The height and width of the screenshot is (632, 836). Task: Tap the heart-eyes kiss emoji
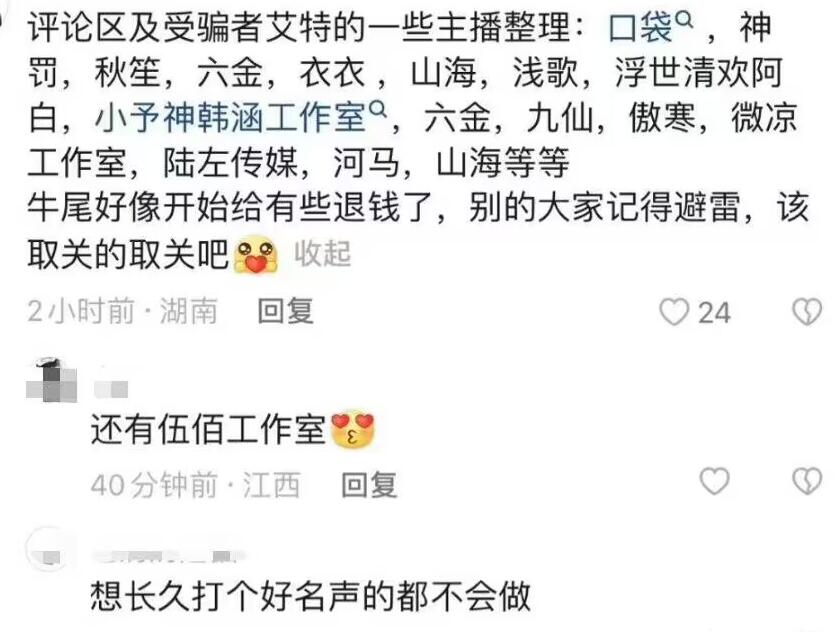[x=352, y=429]
